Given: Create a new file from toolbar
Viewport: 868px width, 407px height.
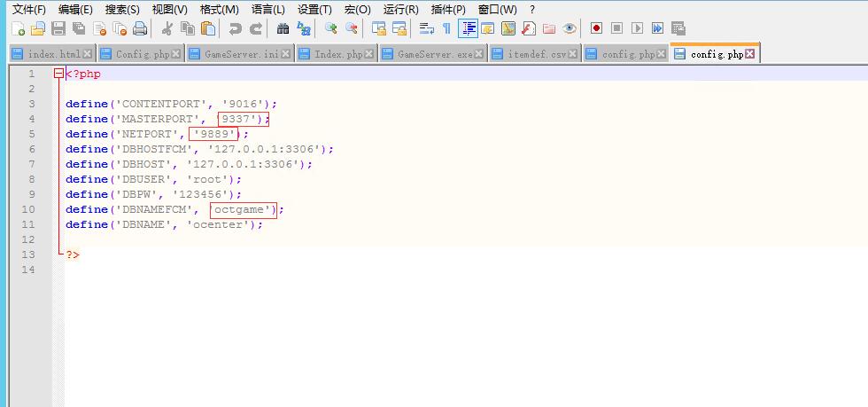Looking at the screenshot, I should pos(18,28).
